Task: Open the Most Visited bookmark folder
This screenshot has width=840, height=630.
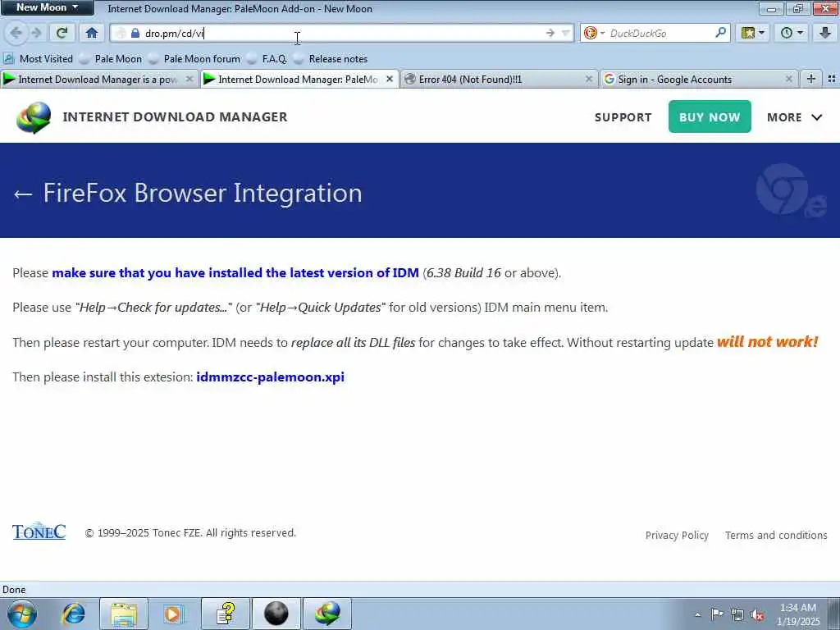Action: 38,59
